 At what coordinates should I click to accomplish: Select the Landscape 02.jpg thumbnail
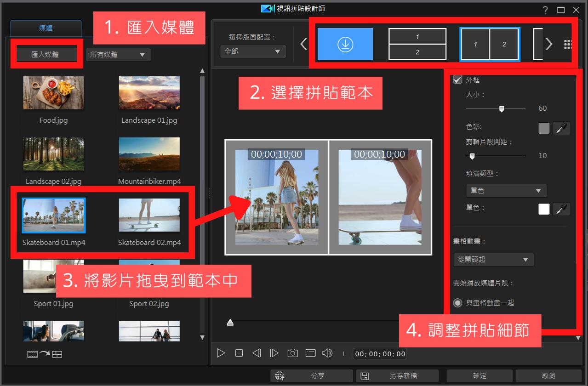(x=53, y=154)
